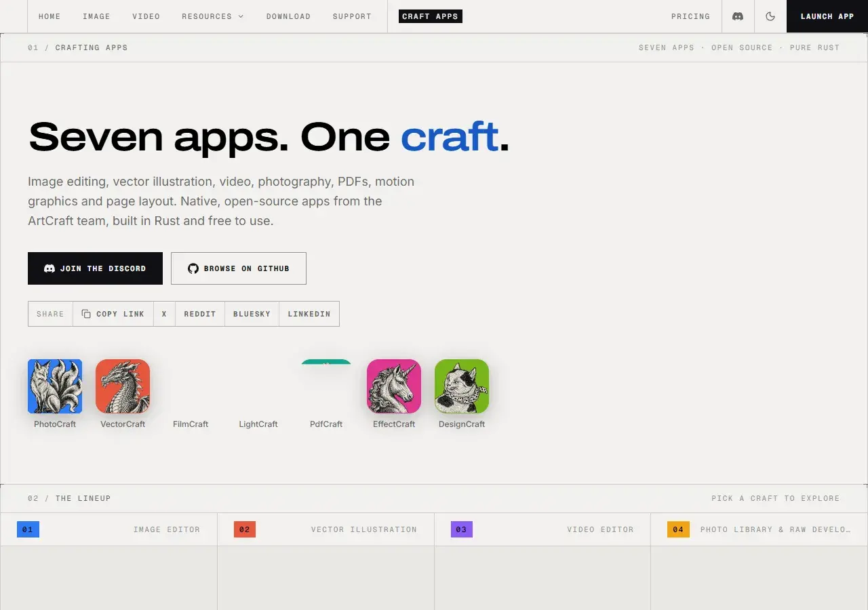Toggle dark mode with the moon icon

tap(770, 16)
